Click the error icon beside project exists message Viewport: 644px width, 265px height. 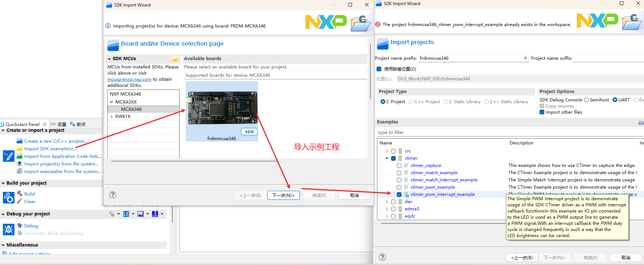click(x=378, y=24)
